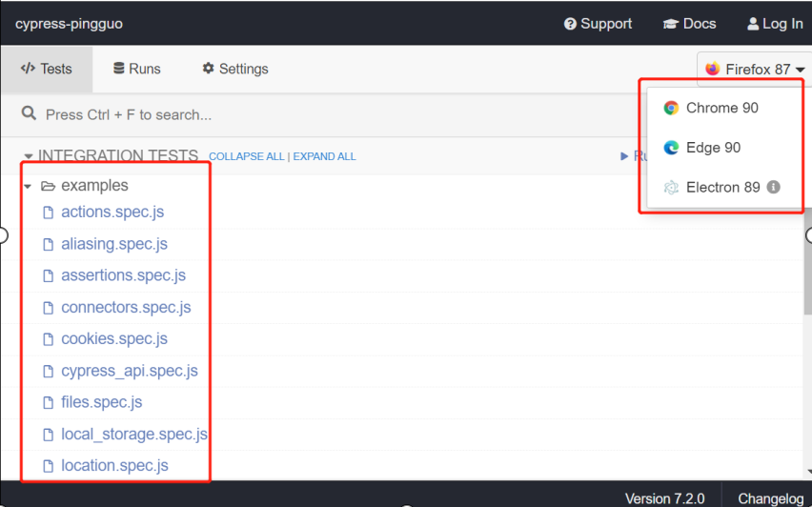Click the Settings gear icon
This screenshot has height=507, width=812.
point(208,69)
